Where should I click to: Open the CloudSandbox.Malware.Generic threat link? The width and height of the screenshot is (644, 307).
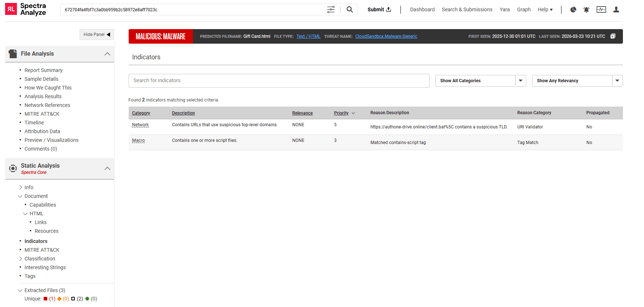click(x=386, y=36)
